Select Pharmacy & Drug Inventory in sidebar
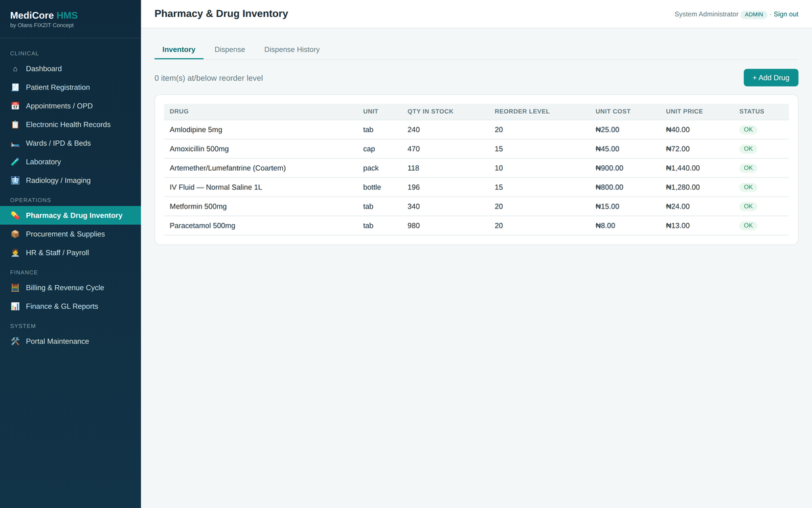Screen dimensions: 812x508 (70, 215)
